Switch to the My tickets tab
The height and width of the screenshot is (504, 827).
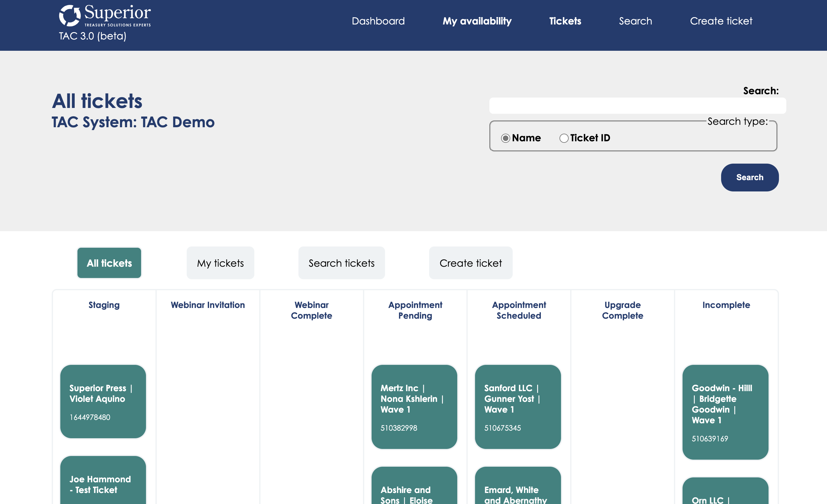click(x=220, y=263)
